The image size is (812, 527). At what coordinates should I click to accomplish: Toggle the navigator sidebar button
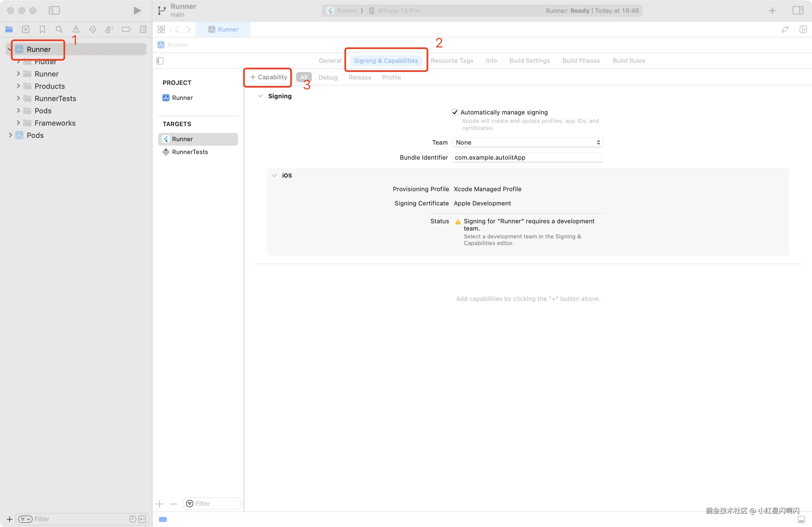54,11
